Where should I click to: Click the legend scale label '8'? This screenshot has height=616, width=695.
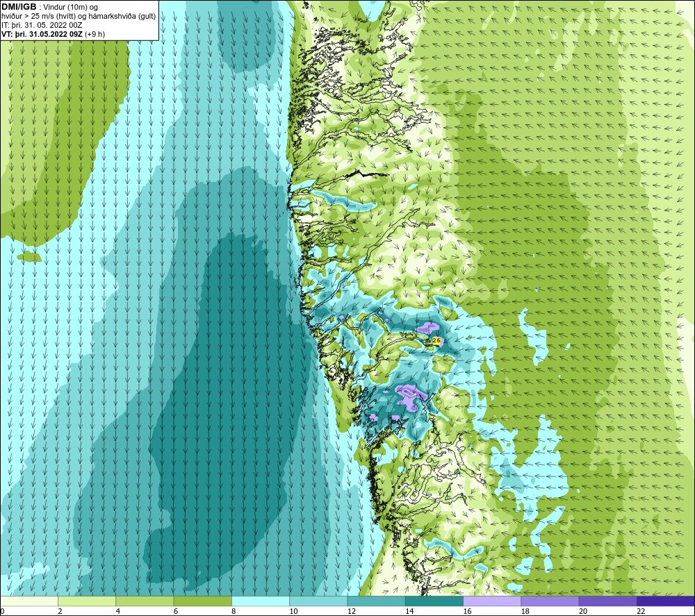[234, 611]
